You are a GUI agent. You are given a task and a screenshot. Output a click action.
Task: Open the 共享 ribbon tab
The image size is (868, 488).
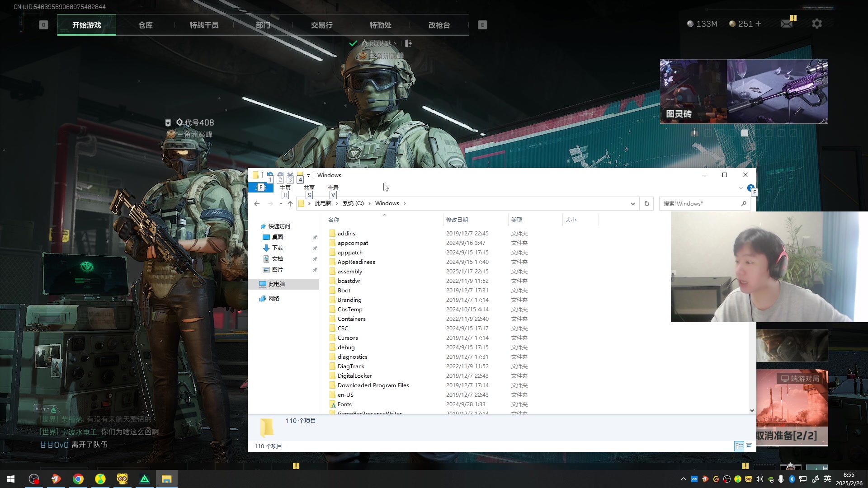[x=309, y=188]
